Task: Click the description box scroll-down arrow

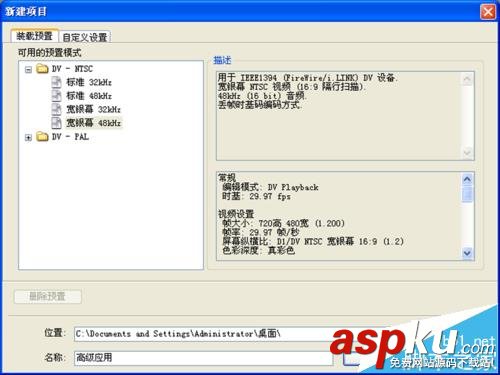Action: pyautogui.click(x=467, y=153)
